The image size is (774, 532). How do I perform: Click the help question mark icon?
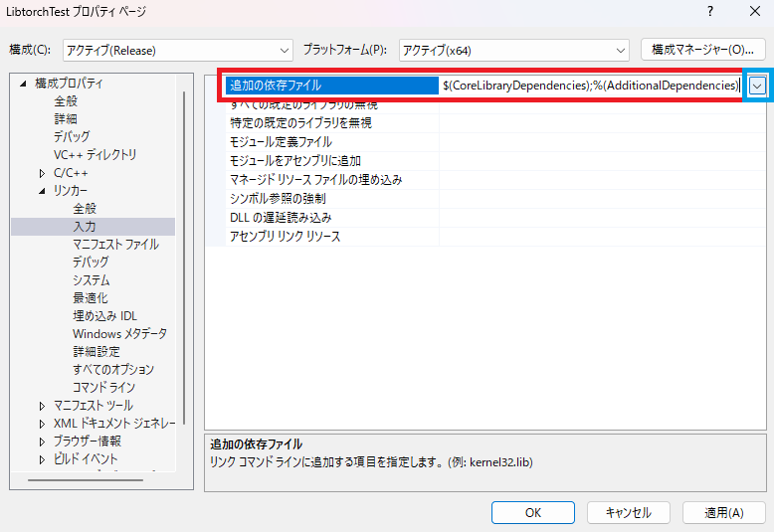(x=710, y=12)
